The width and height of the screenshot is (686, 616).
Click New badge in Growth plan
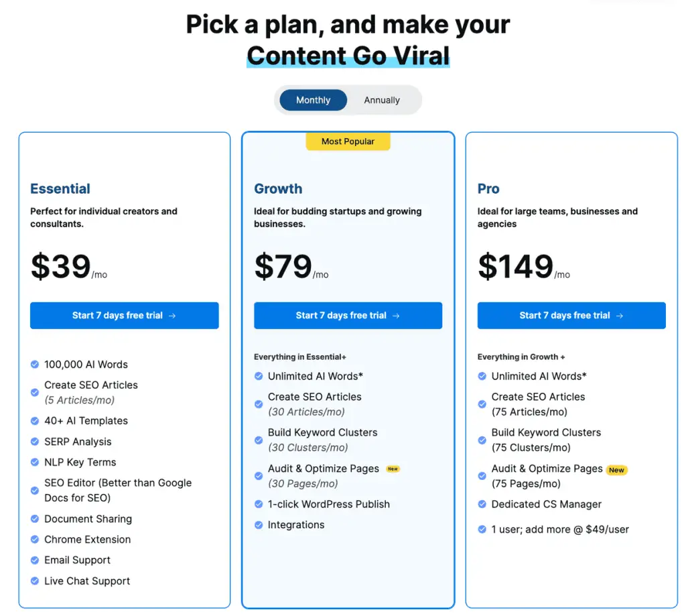pos(393,469)
